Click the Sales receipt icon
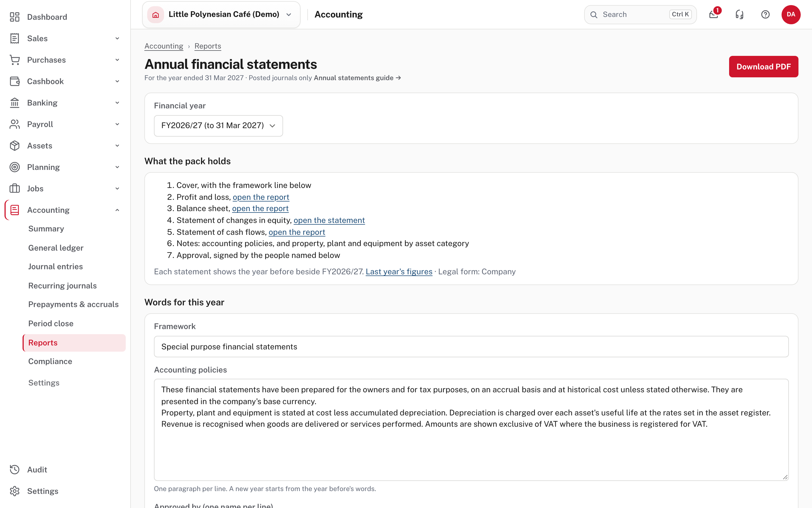Viewport: 812px width, 508px height. point(14,38)
